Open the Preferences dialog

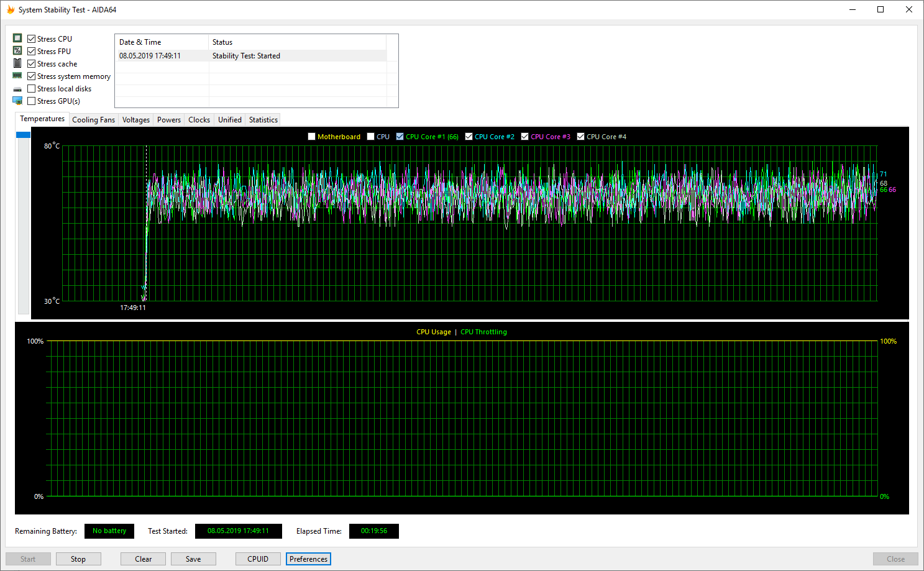308,559
